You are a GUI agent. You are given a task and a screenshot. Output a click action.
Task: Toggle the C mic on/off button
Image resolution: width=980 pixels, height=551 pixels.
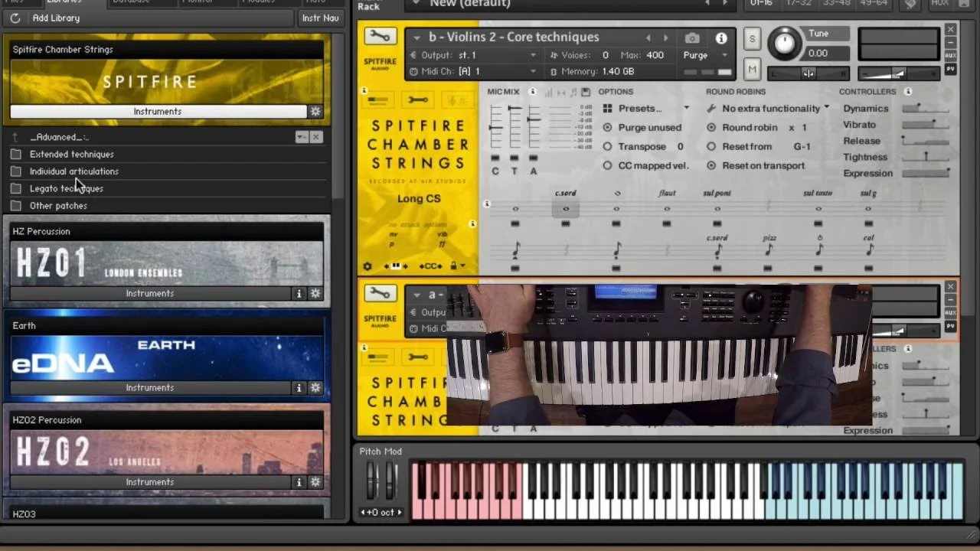coord(495,158)
